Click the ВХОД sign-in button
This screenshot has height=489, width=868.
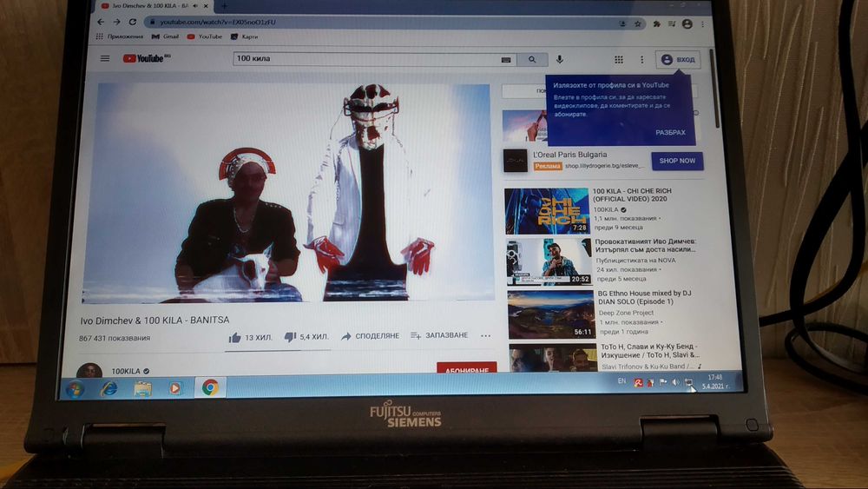click(679, 60)
